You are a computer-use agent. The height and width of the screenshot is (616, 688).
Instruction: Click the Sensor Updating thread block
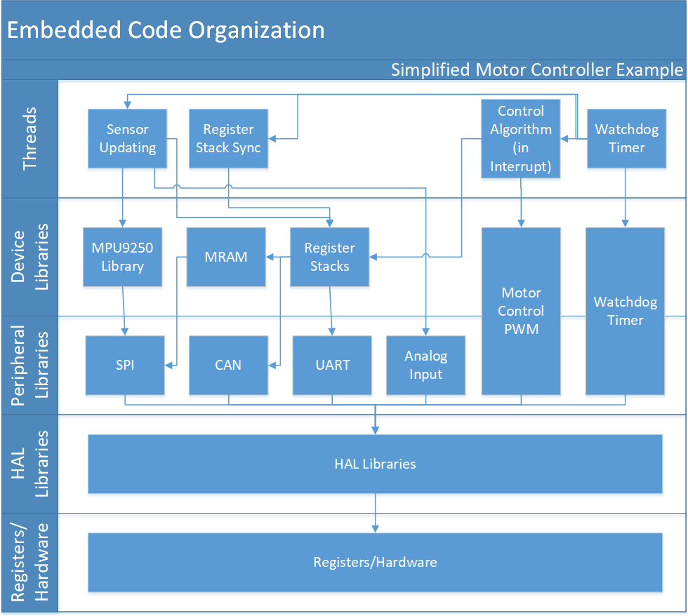[x=127, y=138]
